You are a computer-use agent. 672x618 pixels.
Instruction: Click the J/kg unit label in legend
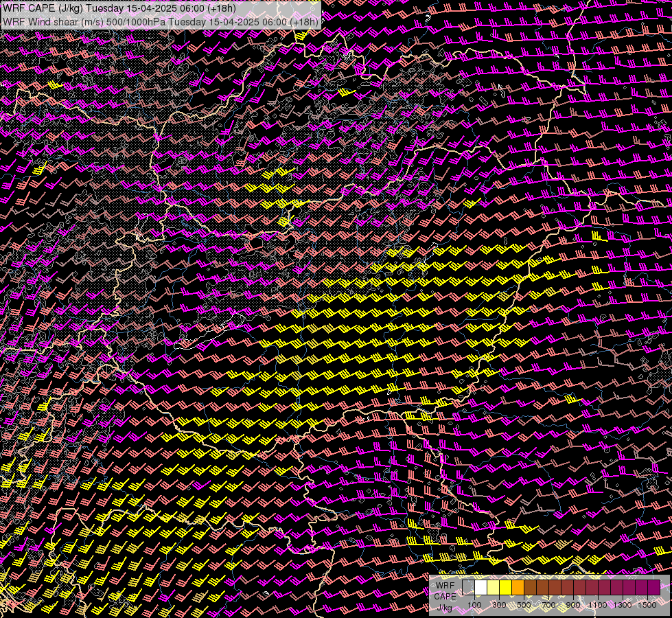(x=444, y=607)
